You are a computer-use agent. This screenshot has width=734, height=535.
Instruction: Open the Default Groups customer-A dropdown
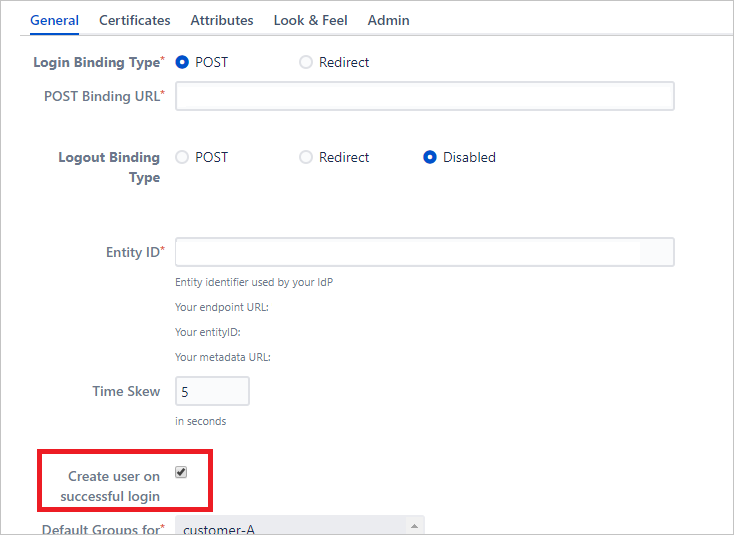coord(300,526)
